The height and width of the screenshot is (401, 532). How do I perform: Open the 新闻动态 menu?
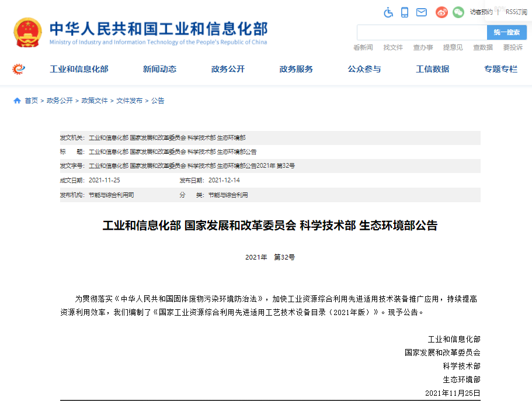(159, 69)
